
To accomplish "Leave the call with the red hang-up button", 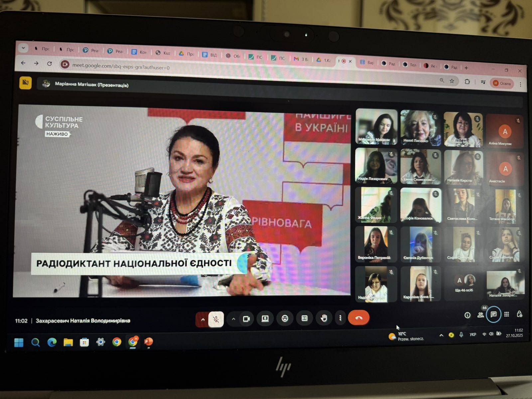I will tap(358, 318).
